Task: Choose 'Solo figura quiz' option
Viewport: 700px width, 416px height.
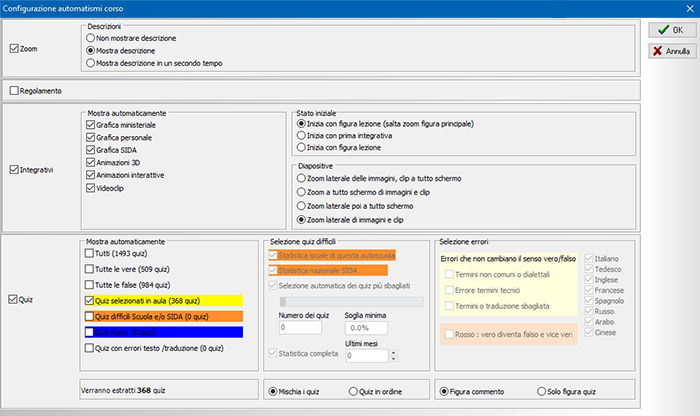Action: 541,391
